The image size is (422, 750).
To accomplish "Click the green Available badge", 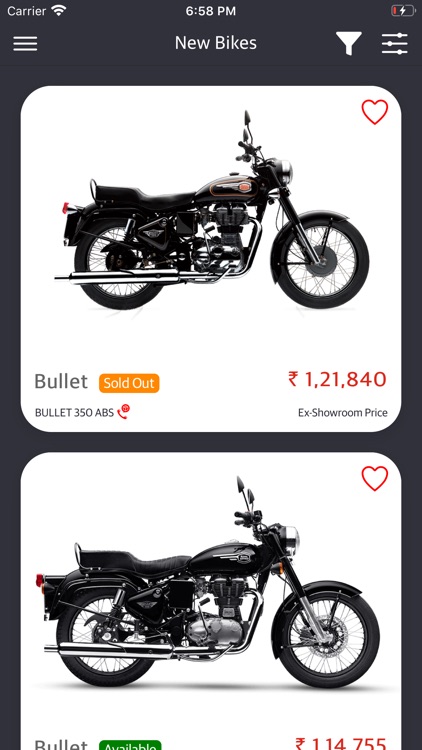I will coord(130,745).
